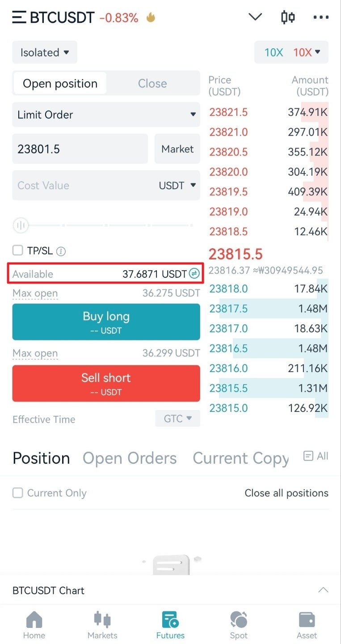
Task: Tap the transfer icon next to Available
Action: pos(194,274)
